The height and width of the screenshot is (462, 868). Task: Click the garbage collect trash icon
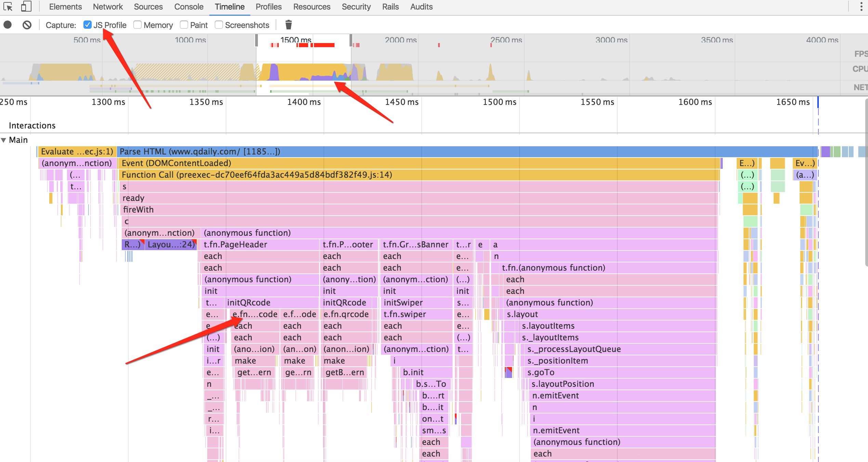click(x=288, y=25)
